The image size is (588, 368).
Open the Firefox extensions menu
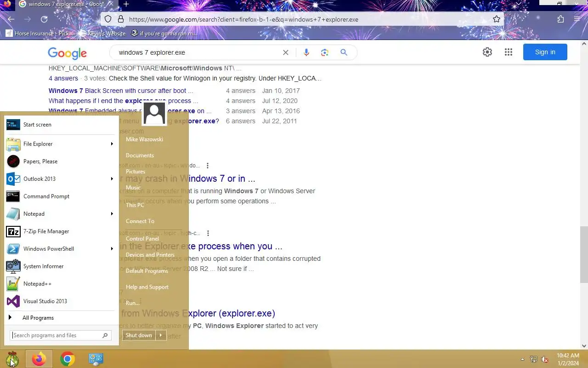coord(560,19)
